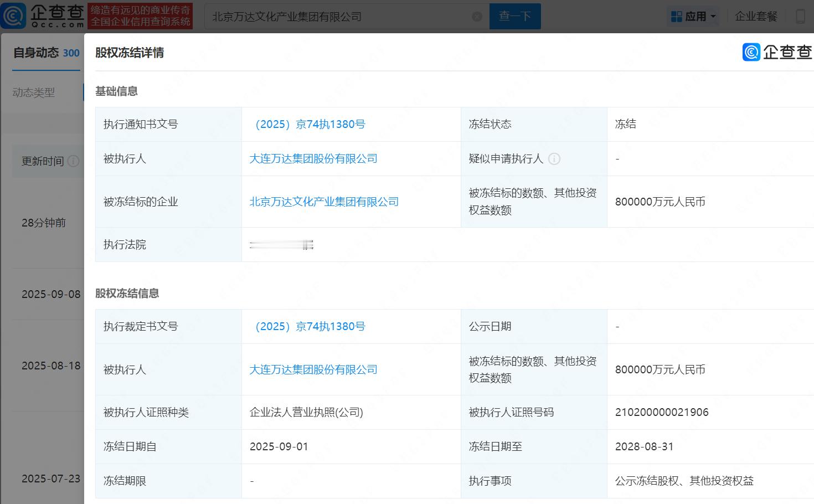
Task: Click 大连万达 link under 股权冻结信息
Action: coord(313,370)
